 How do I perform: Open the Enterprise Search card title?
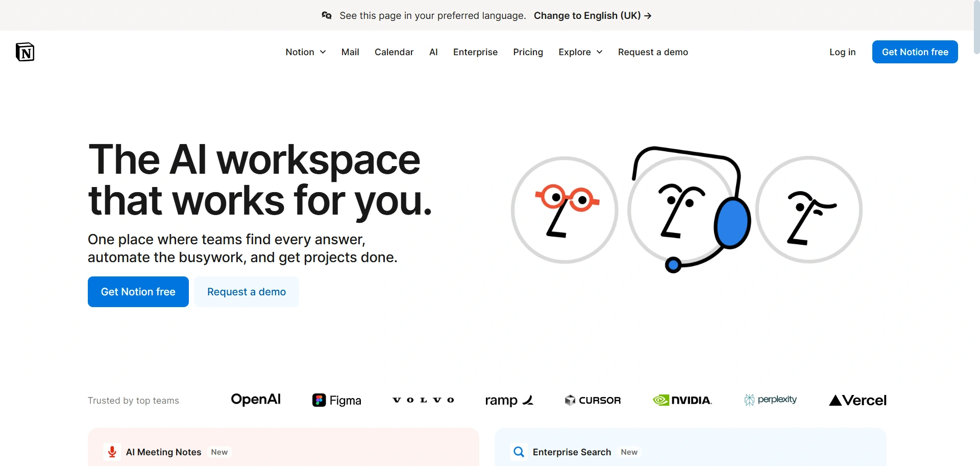point(572,452)
